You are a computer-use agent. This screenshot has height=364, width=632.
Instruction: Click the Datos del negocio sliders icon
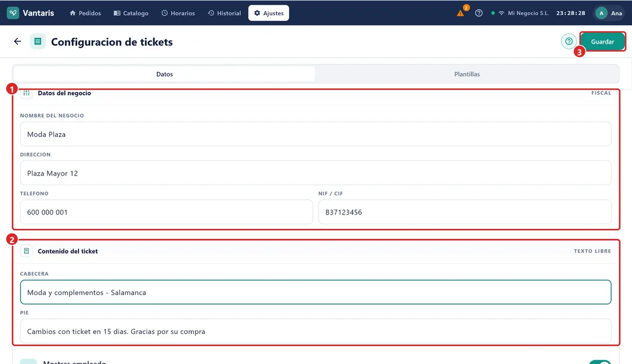[x=27, y=93]
